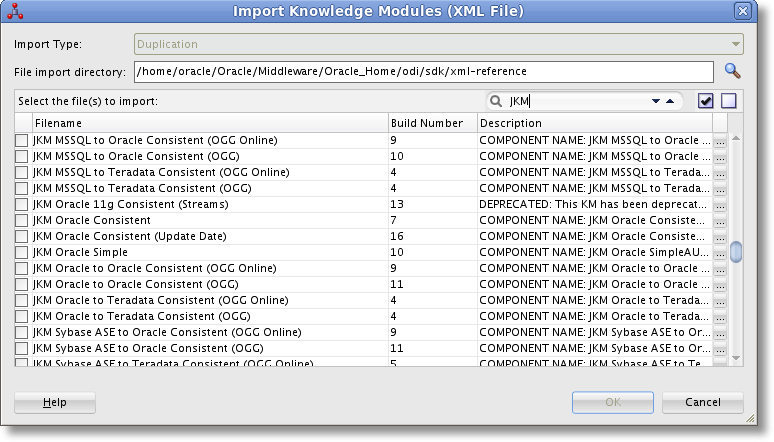This screenshot has height=442, width=774.
Task: Jump to next search match arrow
Action: [x=656, y=101]
